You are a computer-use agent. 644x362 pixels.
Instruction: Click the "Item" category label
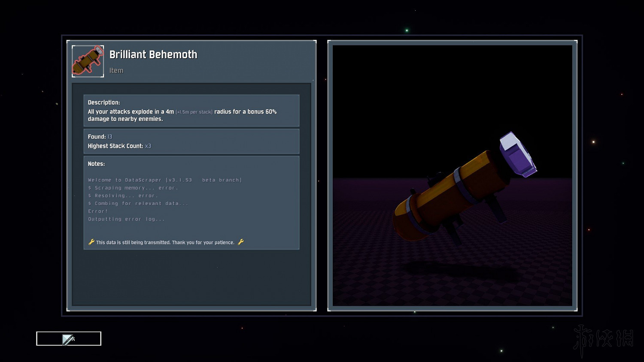[x=116, y=70]
